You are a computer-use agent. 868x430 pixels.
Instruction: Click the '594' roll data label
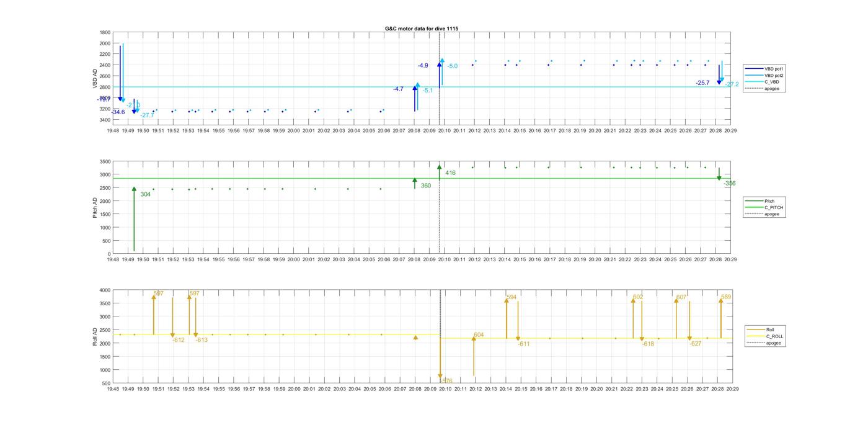[511, 298]
